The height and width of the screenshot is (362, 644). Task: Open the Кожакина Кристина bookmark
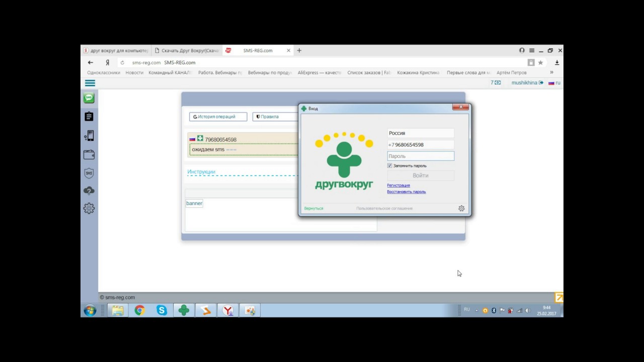[418, 72]
